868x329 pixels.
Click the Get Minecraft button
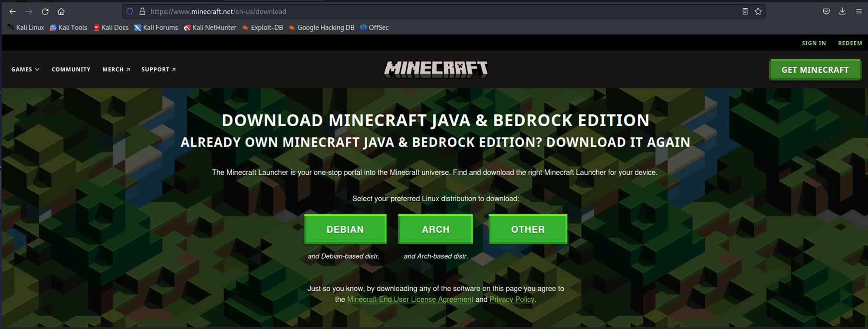[815, 70]
